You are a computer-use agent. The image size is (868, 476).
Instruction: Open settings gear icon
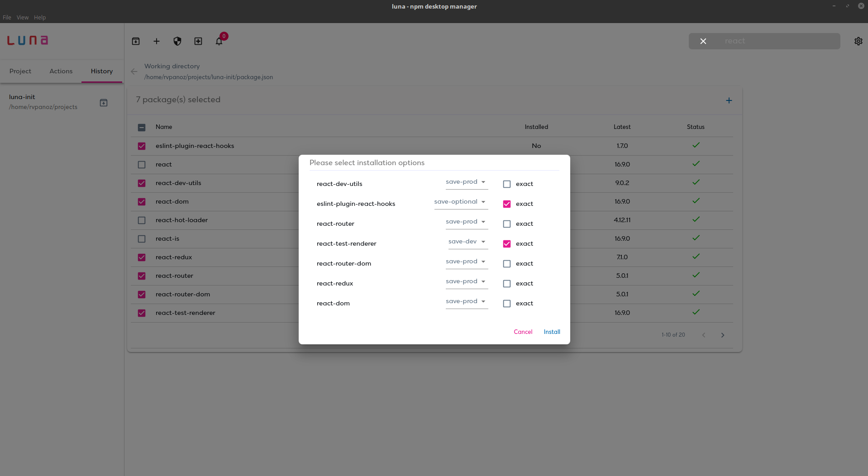858,41
